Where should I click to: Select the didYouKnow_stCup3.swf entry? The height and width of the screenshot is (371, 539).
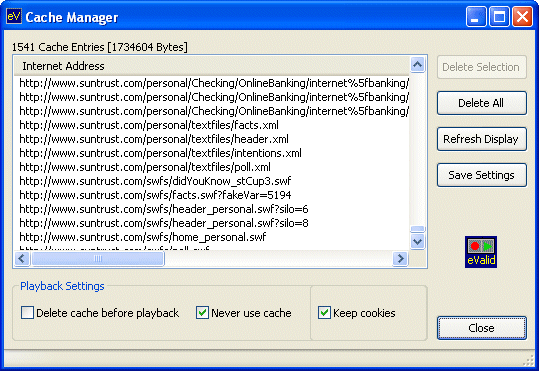pyautogui.click(x=155, y=181)
